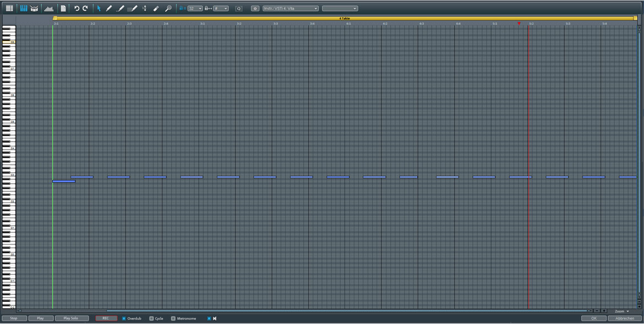Switch to piano roll keys view
The width and height of the screenshot is (644, 324).
click(24, 8)
